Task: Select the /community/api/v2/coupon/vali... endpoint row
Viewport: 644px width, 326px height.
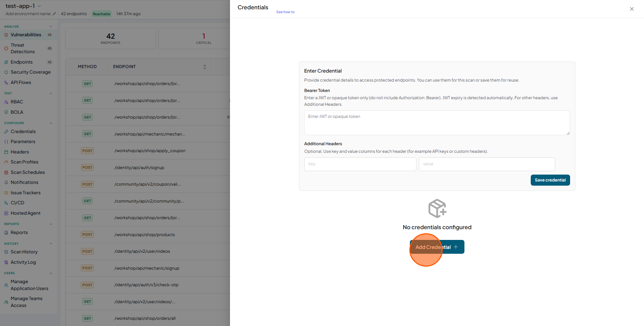Action: [x=148, y=184]
